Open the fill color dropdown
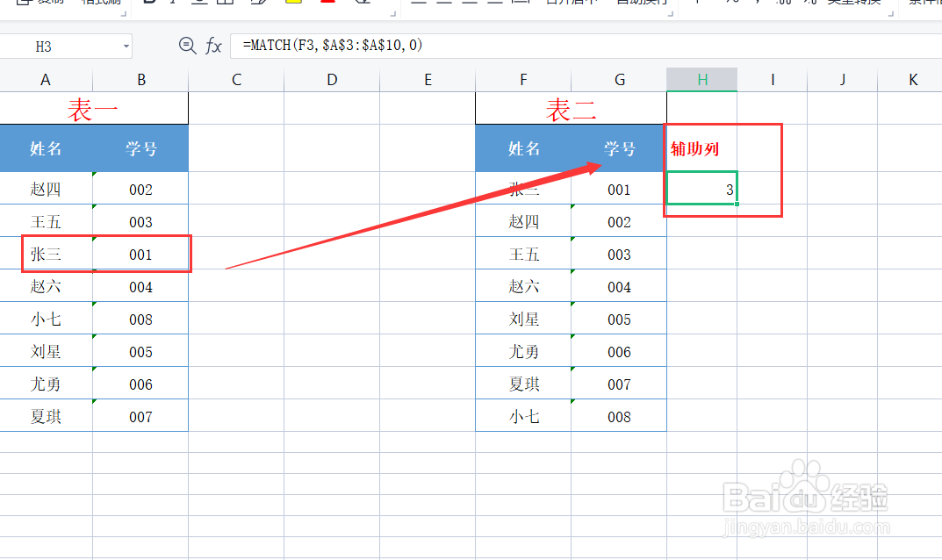 pos(306,4)
